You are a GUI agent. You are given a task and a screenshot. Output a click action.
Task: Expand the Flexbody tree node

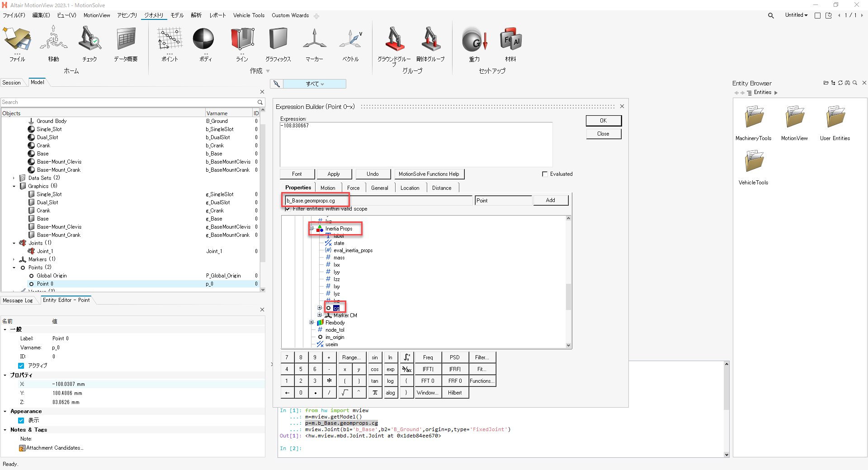click(x=311, y=322)
